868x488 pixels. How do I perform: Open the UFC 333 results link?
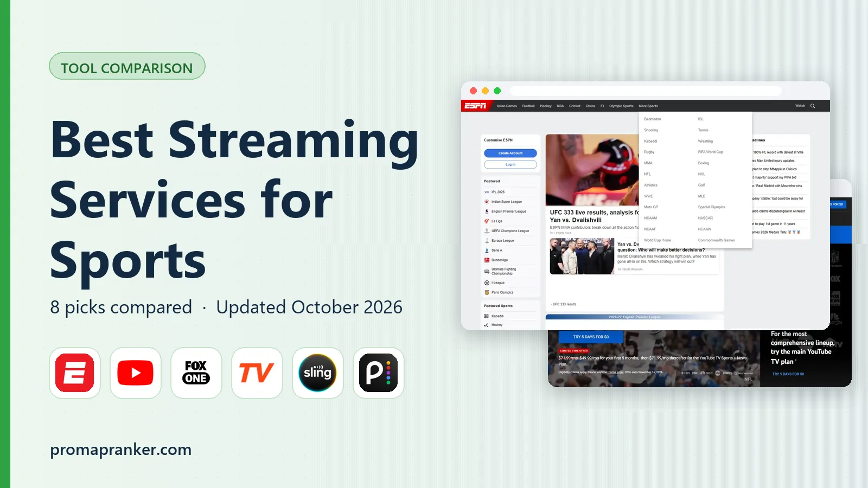point(564,304)
